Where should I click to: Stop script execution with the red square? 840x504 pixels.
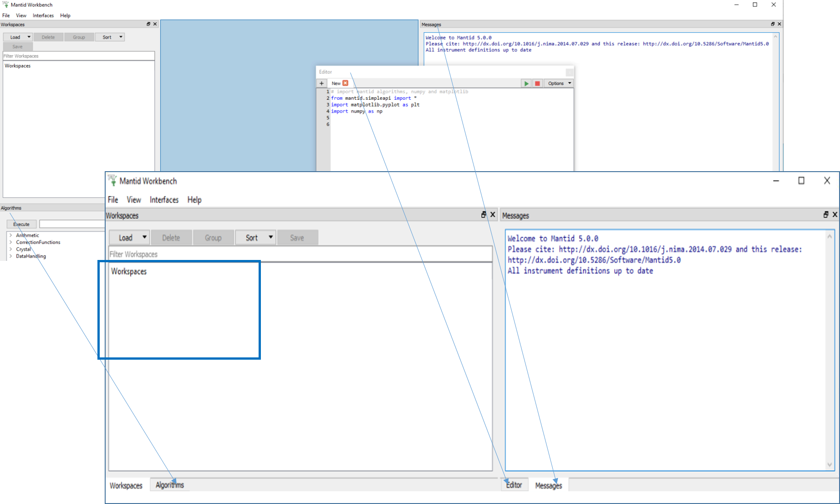(537, 83)
